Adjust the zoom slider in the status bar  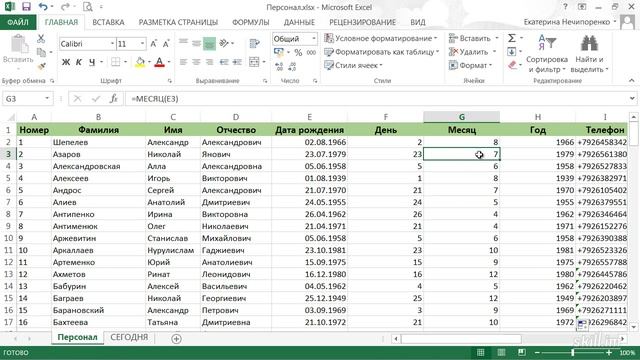[573, 353]
